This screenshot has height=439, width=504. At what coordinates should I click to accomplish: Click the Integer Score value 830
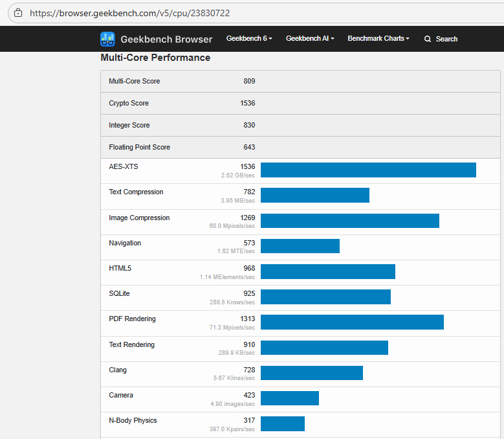coord(249,125)
